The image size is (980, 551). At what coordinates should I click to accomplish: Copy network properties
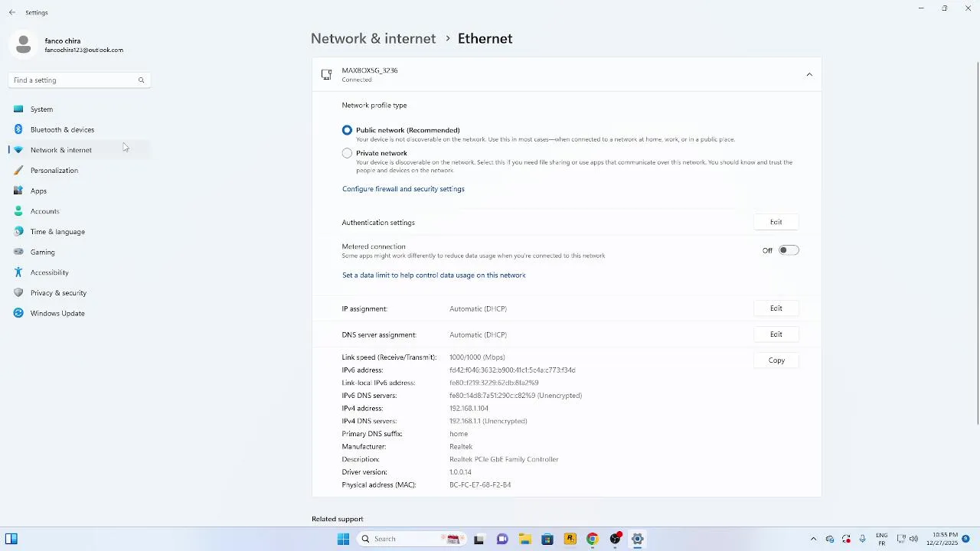coord(776,360)
